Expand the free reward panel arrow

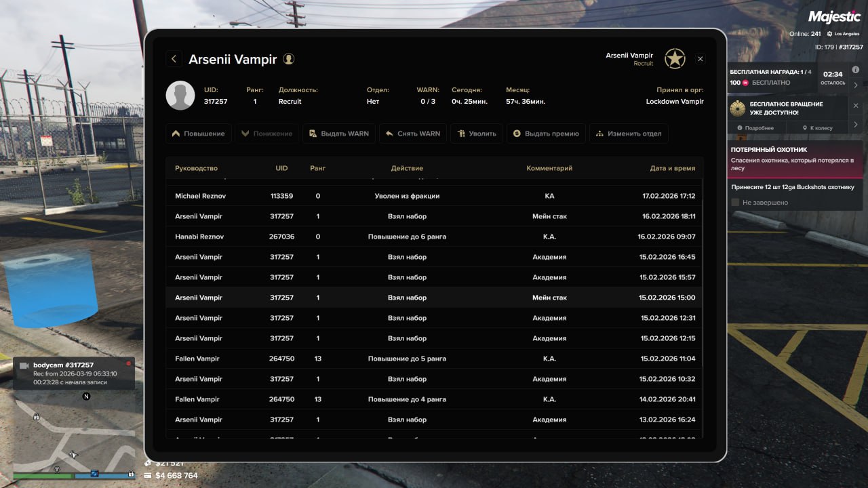[x=856, y=85]
